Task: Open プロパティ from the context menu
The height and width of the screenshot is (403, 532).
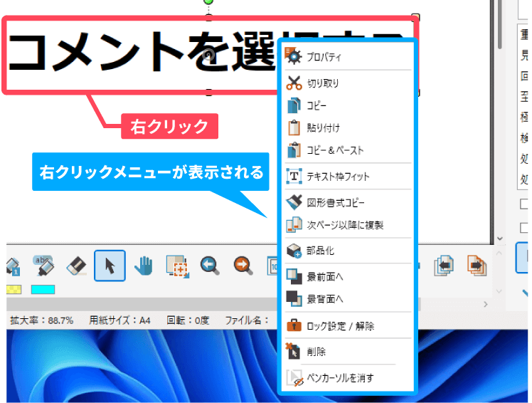Action: tap(324, 57)
